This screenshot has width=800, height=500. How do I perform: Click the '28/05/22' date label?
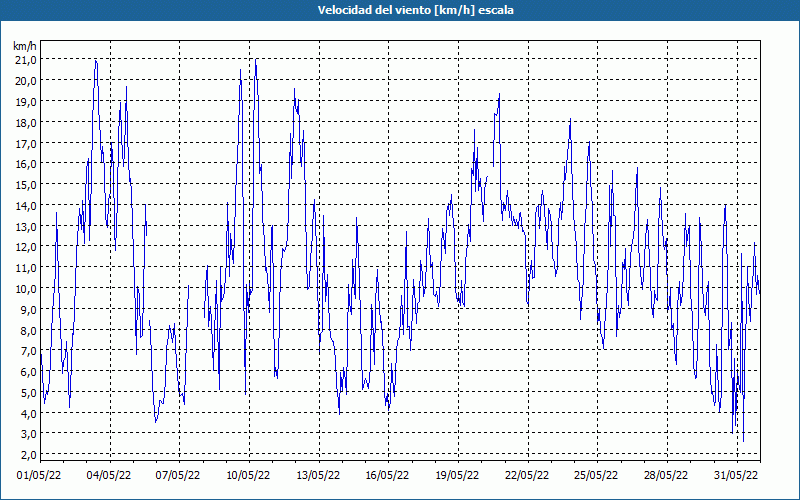(x=666, y=476)
